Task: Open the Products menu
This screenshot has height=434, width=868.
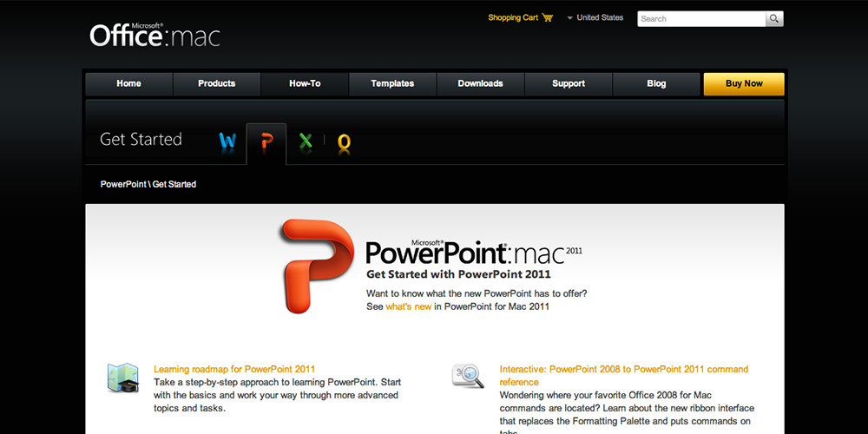Action: point(217,84)
